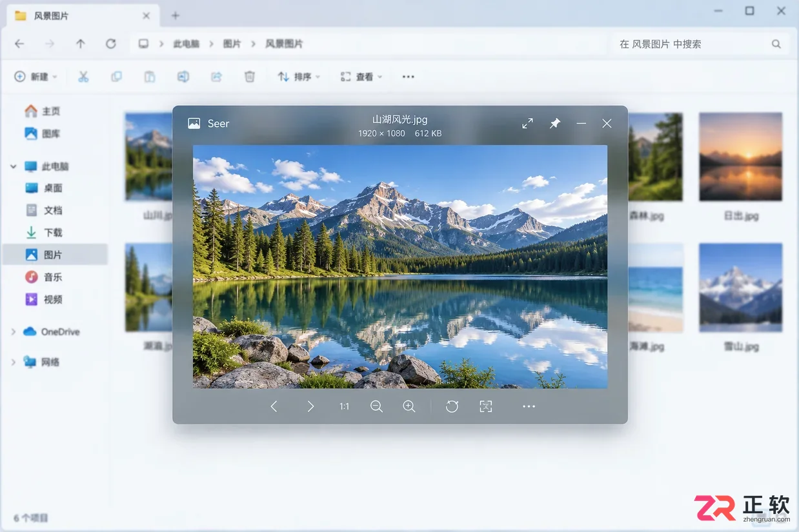Rename using the Explorer toolbar rename icon
Image resolution: width=799 pixels, height=532 pixels.
click(x=183, y=77)
